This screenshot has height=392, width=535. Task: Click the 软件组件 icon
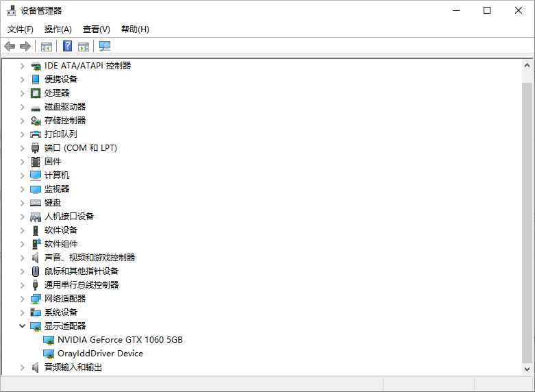[36, 244]
